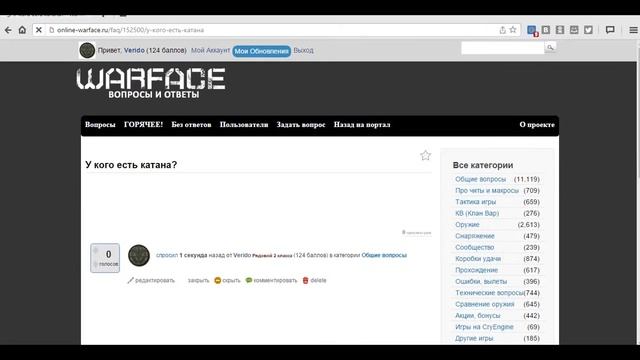Open Verido avatar in top bar
This screenshot has height=360, width=640.
click(87, 50)
